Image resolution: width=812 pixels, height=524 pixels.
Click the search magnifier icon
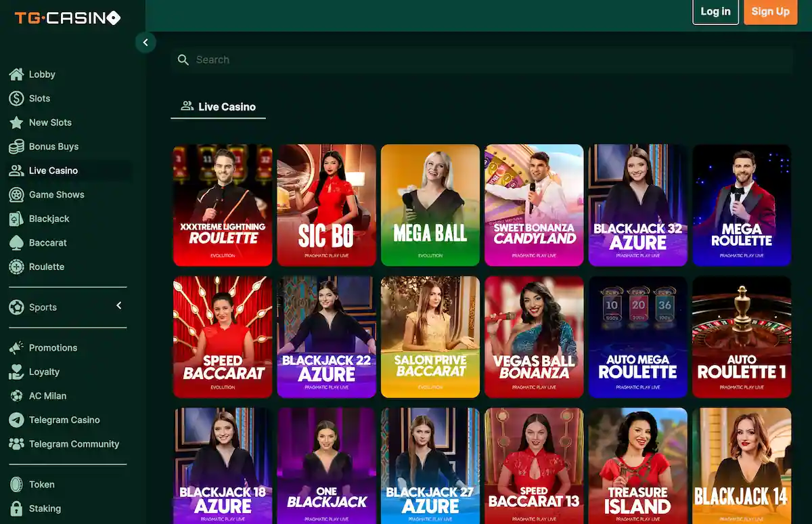tap(183, 60)
